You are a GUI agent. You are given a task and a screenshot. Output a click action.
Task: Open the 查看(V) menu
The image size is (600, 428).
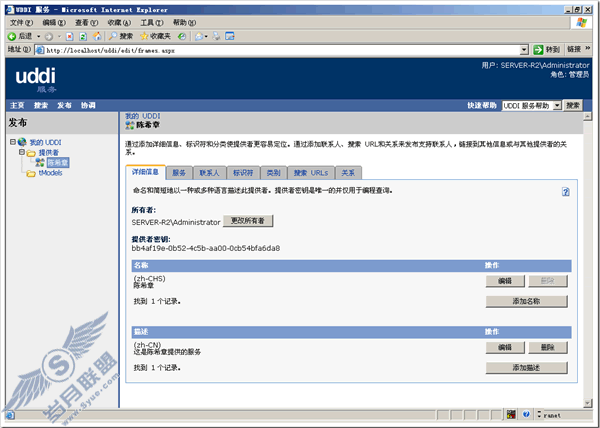click(86, 23)
